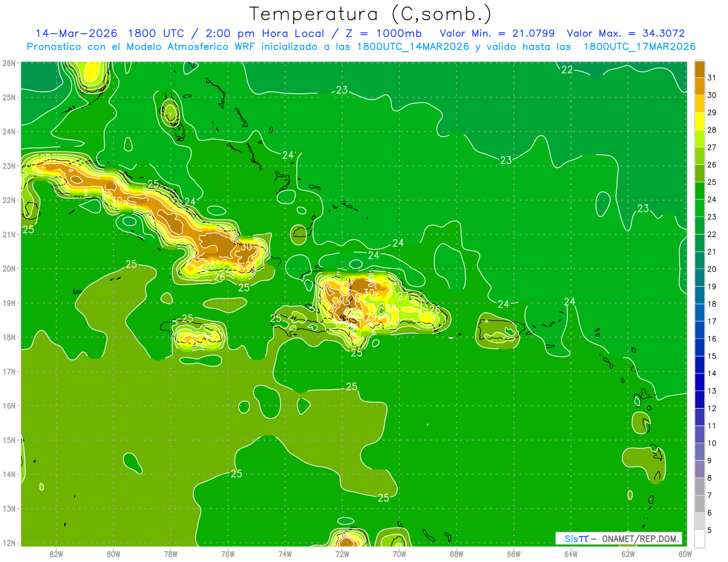Pick the yellow colorbar swatch between 28 and 29
728x562 pixels.
pyautogui.click(x=699, y=121)
